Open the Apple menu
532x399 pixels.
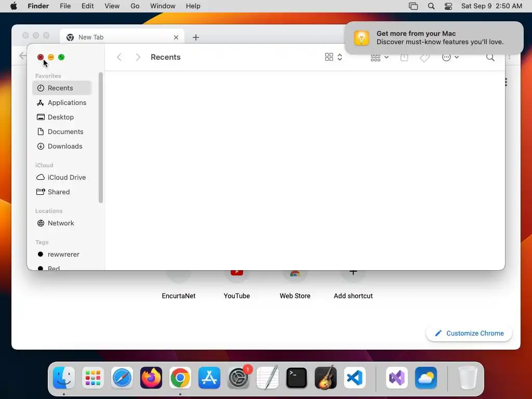(x=14, y=6)
